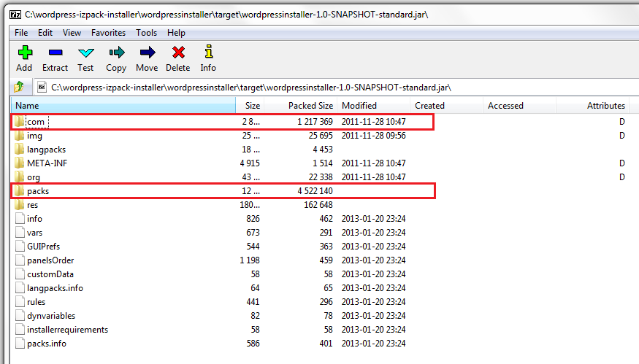
Task: Sort by the Modified column header
Action: point(359,106)
